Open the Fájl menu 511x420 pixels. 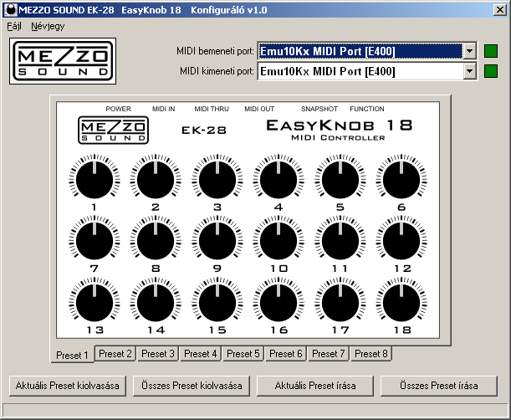(14, 26)
